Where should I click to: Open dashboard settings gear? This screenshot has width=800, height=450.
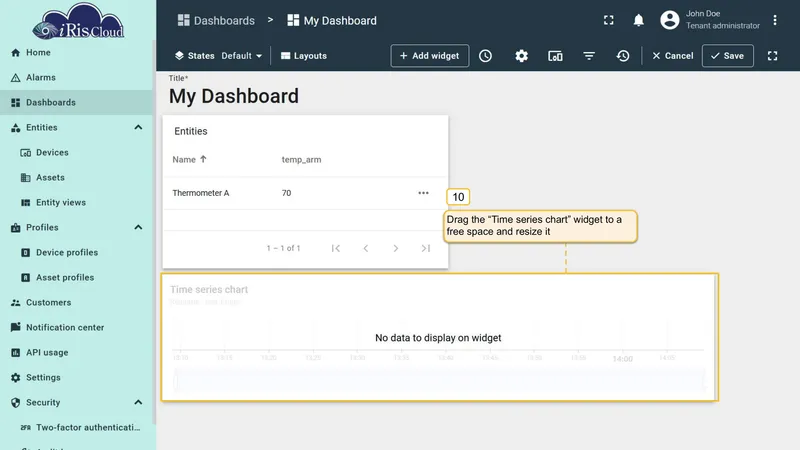pos(521,56)
